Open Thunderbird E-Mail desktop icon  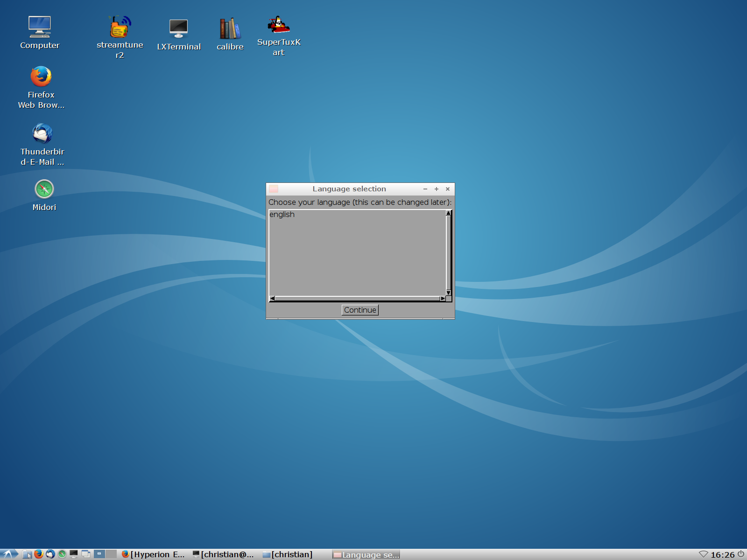click(42, 134)
